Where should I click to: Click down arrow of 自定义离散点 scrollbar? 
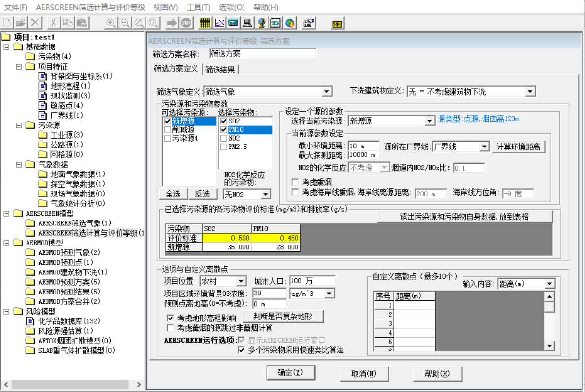549,346
